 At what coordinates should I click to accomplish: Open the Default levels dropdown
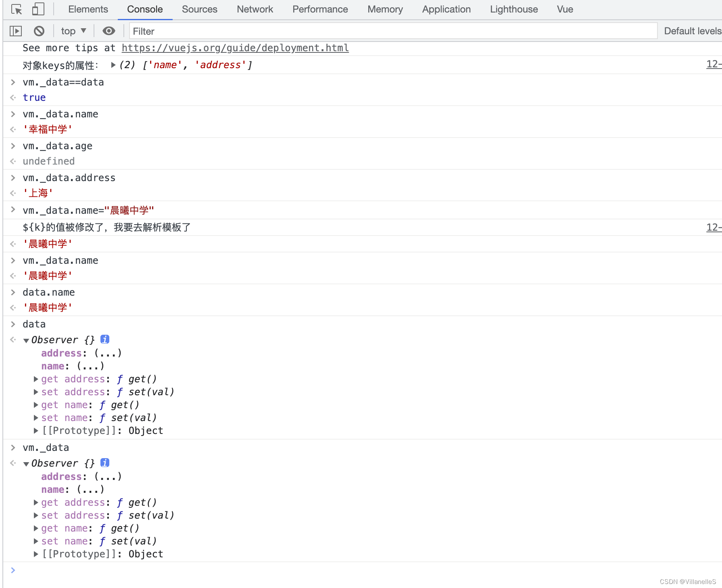click(x=692, y=31)
